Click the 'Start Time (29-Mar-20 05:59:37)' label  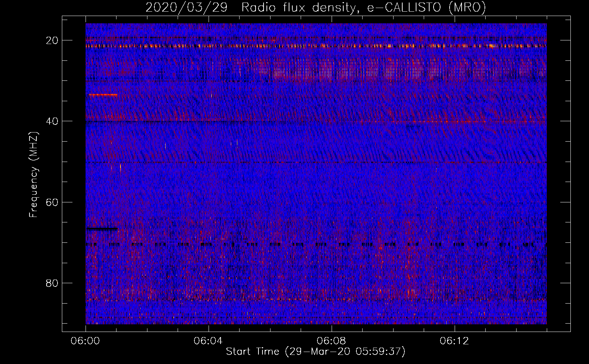coord(316,352)
